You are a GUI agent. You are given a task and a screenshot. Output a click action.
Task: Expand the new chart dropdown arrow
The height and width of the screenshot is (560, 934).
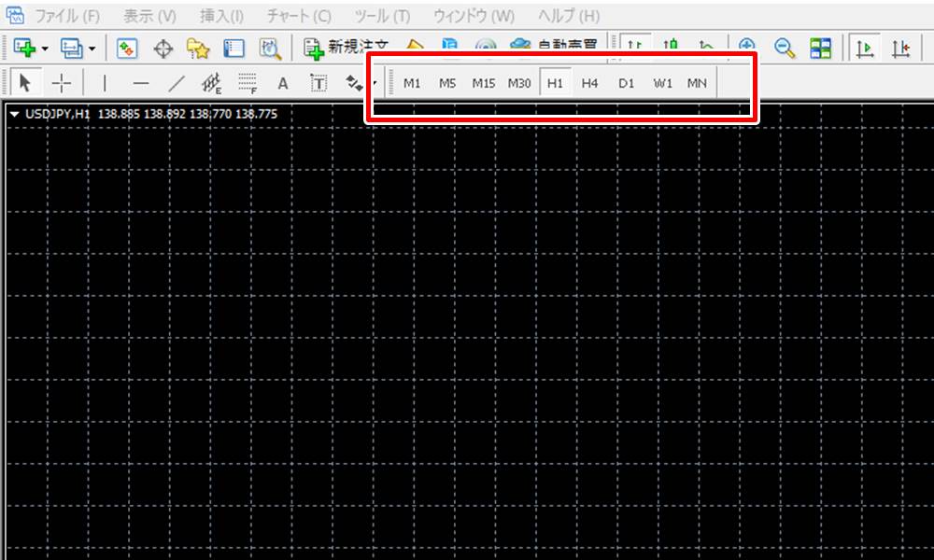click(44, 49)
